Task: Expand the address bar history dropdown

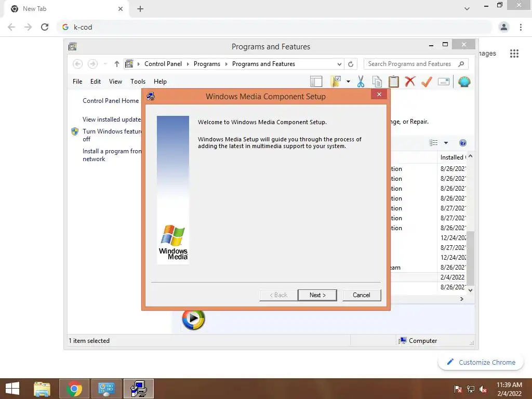Action: pos(339,64)
